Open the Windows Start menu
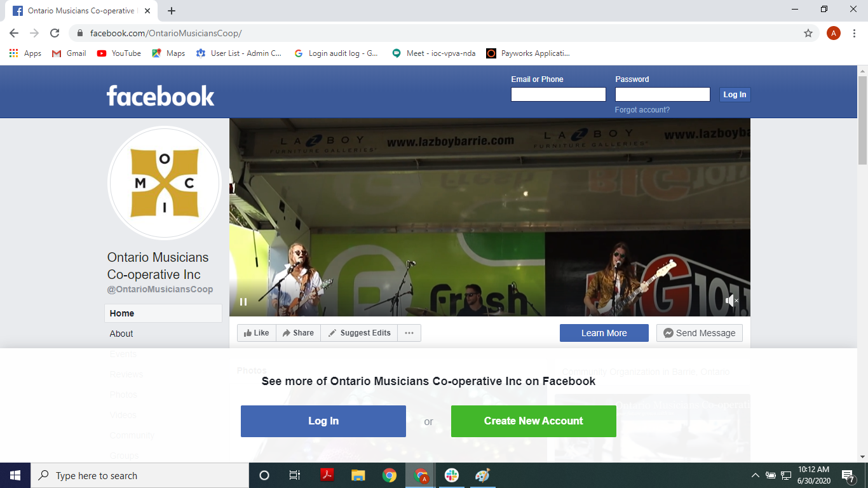The height and width of the screenshot is (488, 868). coord(15,475)
